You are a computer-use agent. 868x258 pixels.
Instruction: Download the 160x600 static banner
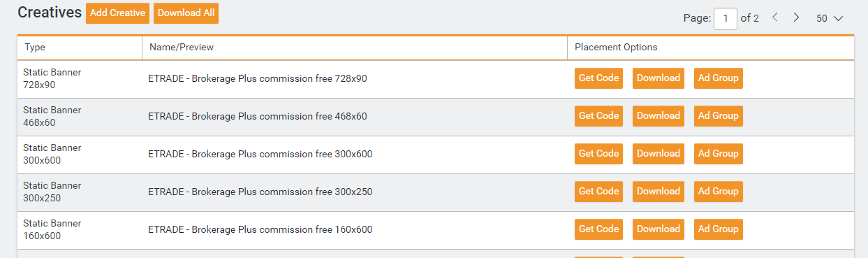[659, 229]
